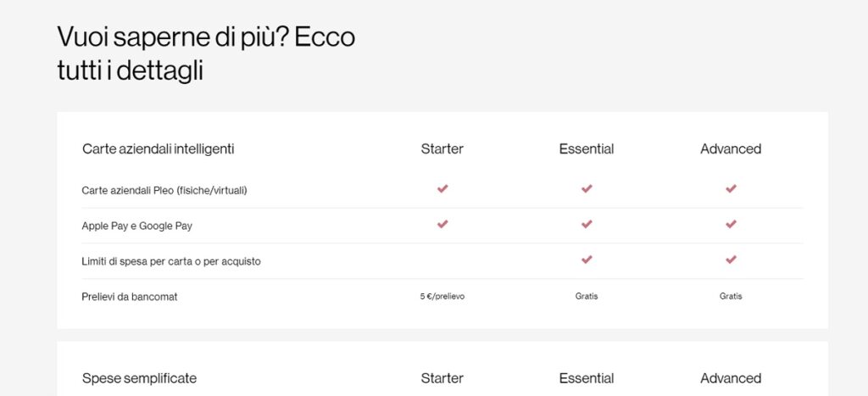The width and height of the screenshot is (868, 396).
Task: Select the Advanced column header in Carte aziendali
Action: pyautogui.click(x=731, y=149)
